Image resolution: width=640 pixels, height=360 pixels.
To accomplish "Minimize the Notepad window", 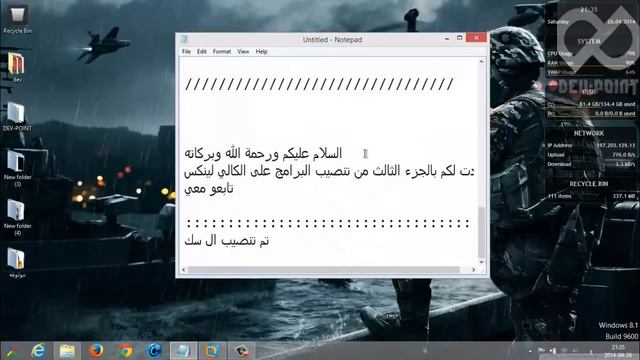I will [x=447, y=38].
